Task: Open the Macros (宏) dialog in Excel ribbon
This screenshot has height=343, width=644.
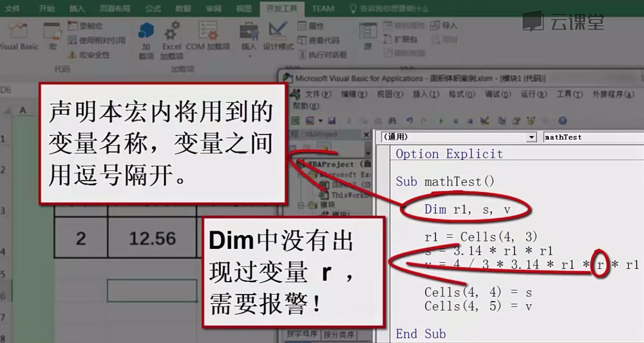Action: (x=53, y=37)
